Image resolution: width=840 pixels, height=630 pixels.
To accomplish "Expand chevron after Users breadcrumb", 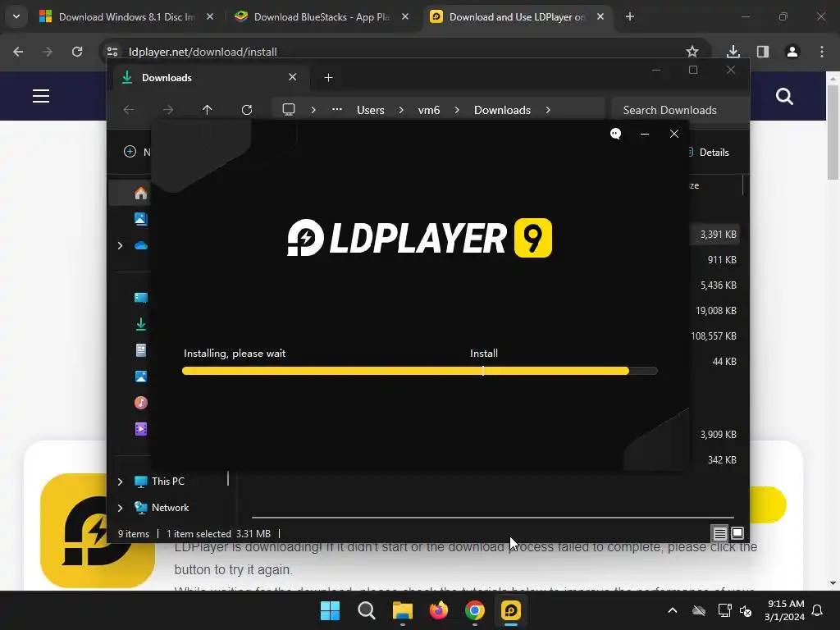I will pos(401,110).
